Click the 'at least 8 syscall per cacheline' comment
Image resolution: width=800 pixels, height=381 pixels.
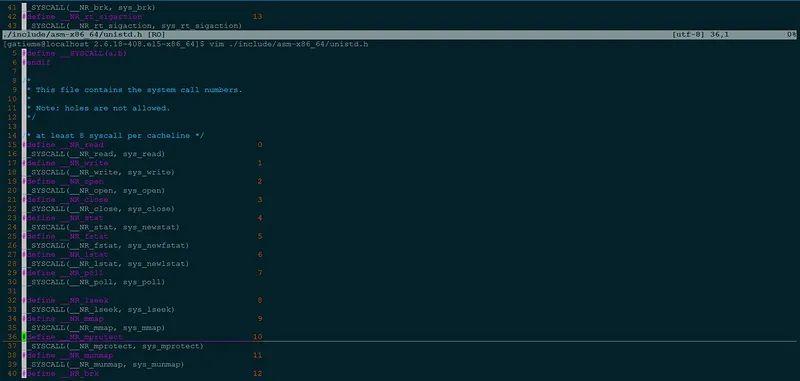pos(115,136)
